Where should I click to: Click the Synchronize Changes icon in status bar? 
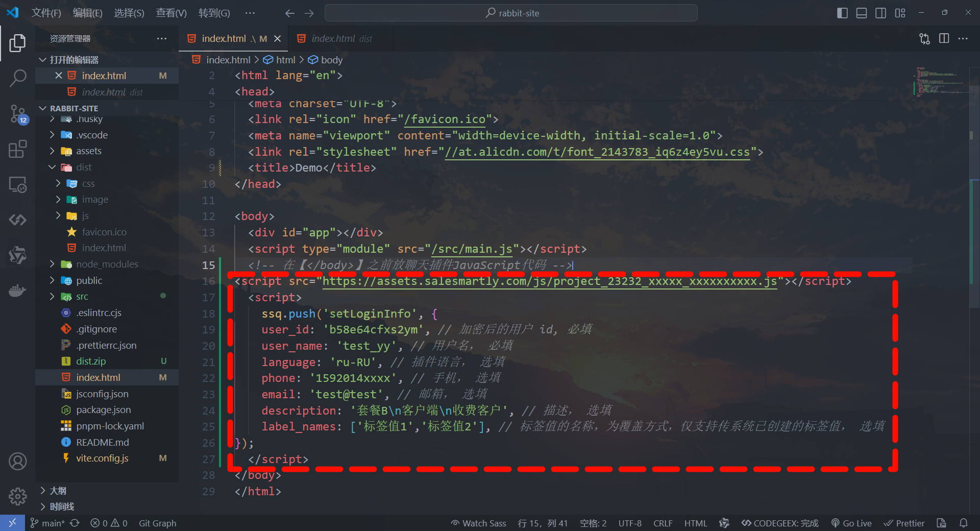(75, 523)
